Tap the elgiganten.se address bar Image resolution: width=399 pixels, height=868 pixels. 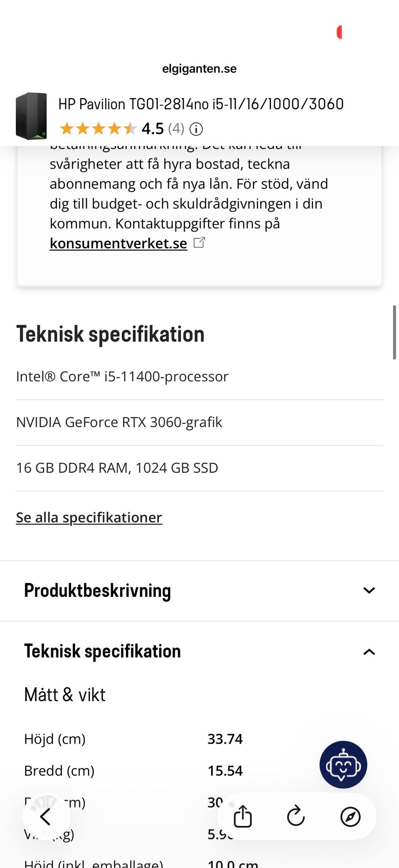[199, 69]
